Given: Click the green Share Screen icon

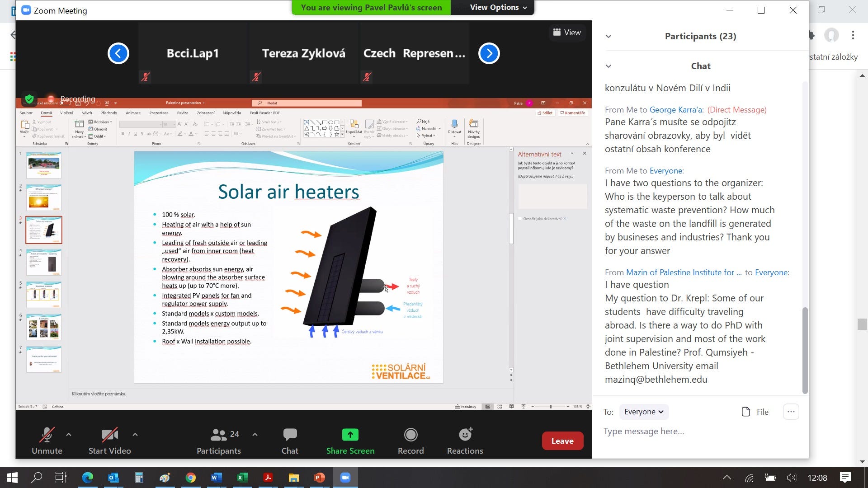Looking at the screenshot, I should (x=350, y=435).
